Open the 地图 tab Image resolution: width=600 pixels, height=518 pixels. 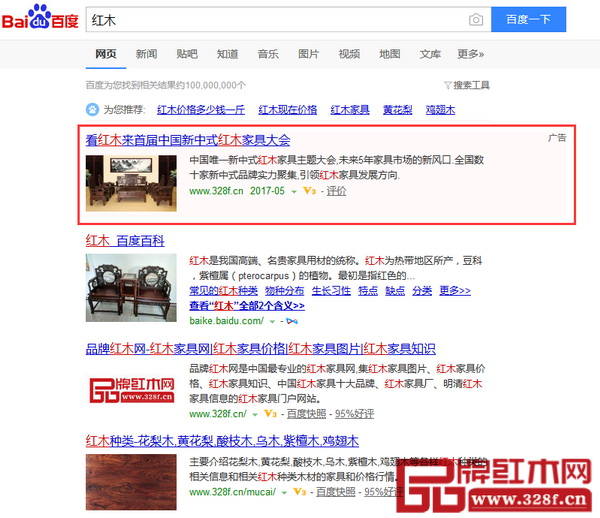point(389,54)
